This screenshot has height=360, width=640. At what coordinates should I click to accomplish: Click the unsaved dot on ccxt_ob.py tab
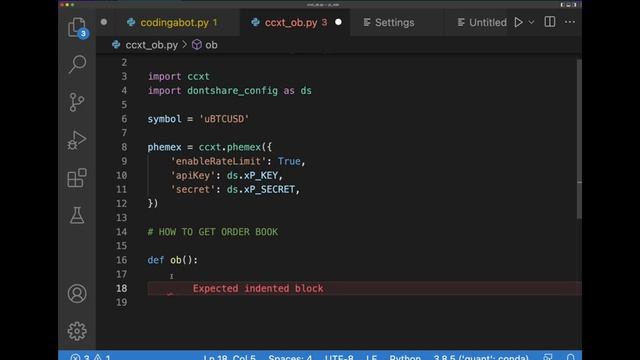pos(338,22)
